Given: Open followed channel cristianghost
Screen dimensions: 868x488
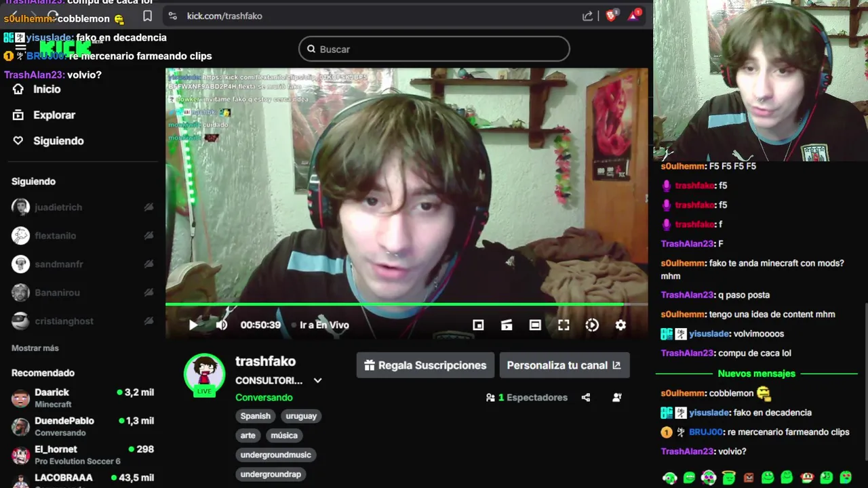Looking at the screenshot, I should [x=83, y=321].
